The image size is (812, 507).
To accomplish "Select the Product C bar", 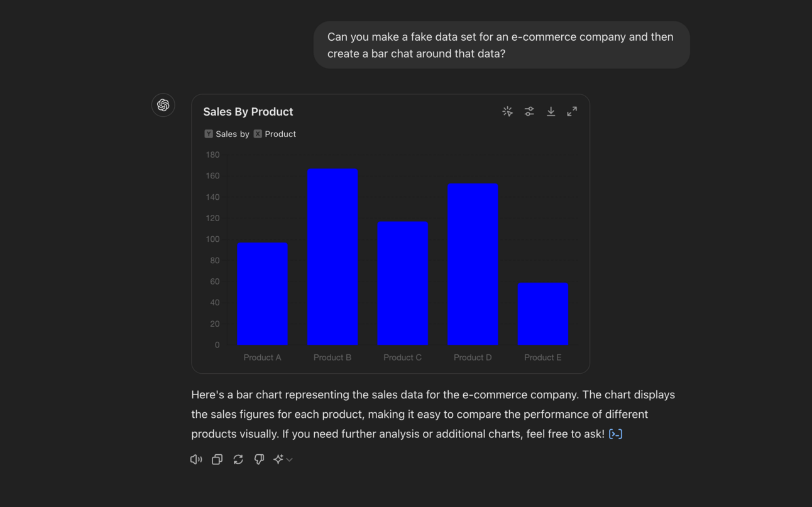I will (x=403, y=283).
